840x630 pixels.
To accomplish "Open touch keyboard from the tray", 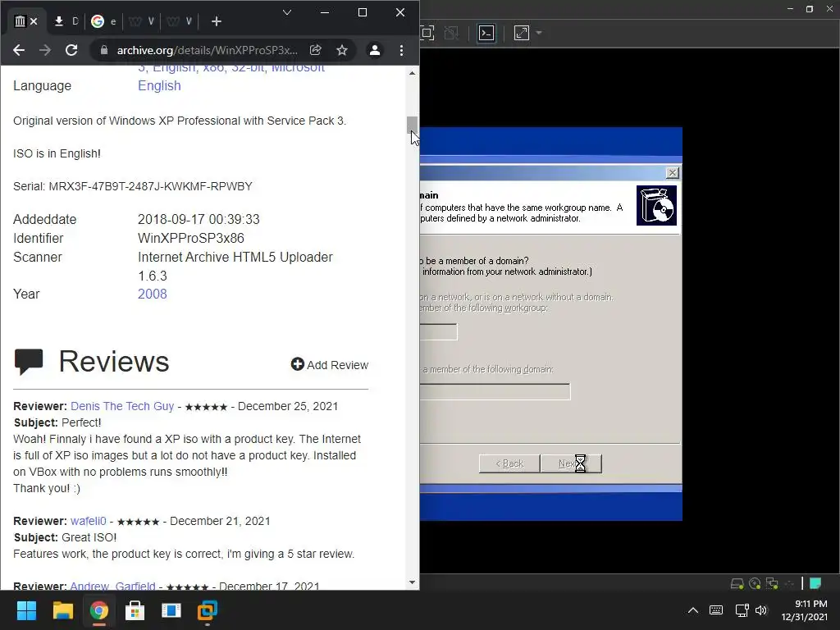I will tap(715, 610).
